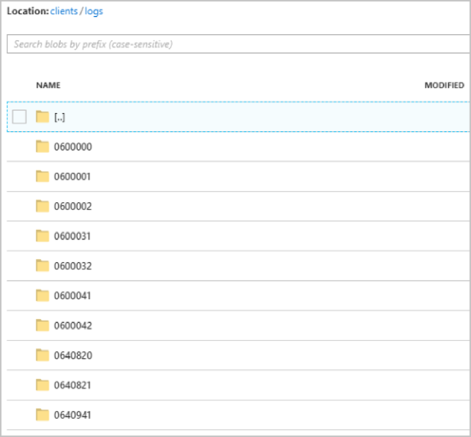Sort by the NAME column header
The image size is (471, 437).
(x=48, y=85)
